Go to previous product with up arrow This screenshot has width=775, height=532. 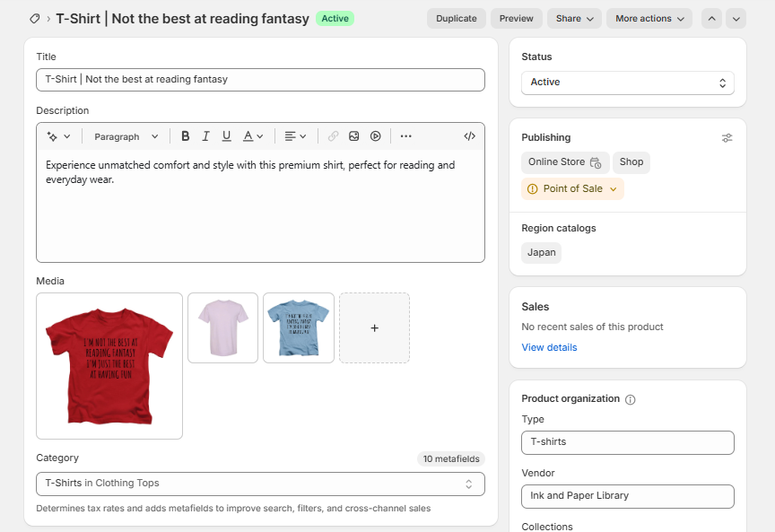click(x=711, y=19)
